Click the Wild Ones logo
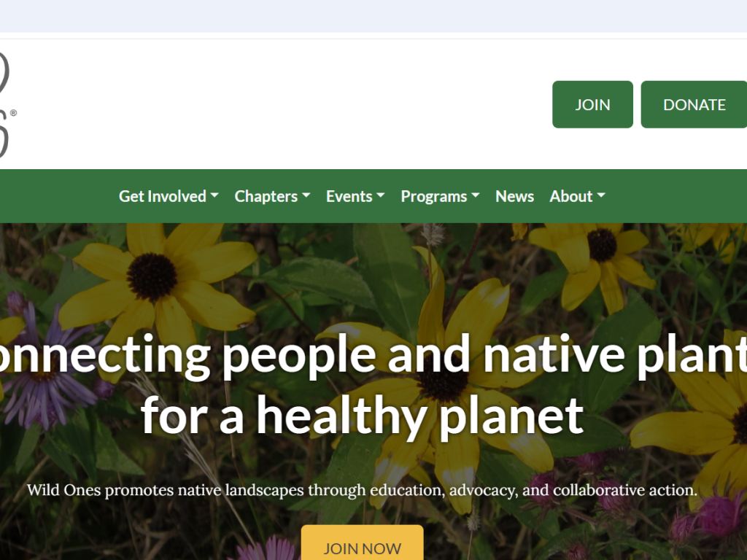 point(7,105)
